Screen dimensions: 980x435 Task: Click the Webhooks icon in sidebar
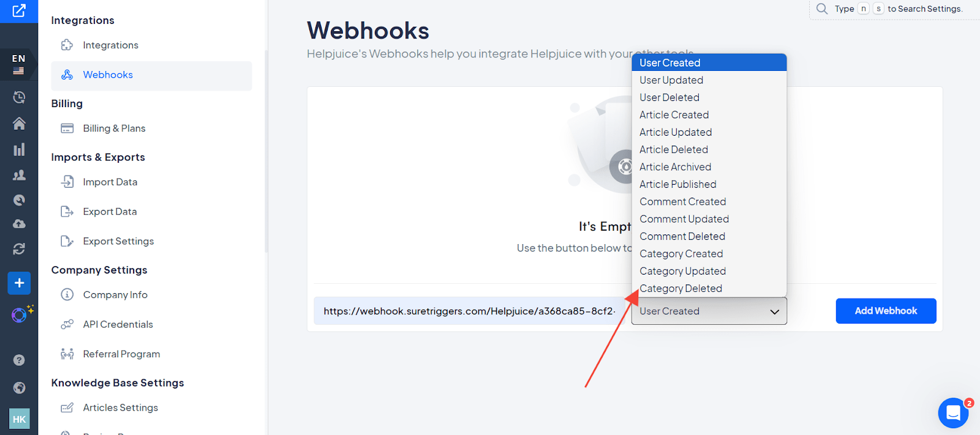[67, 75]
